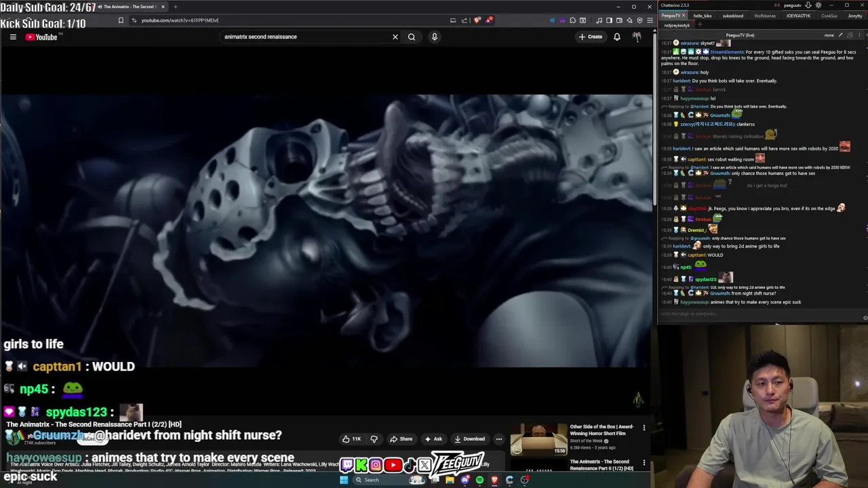Viewport: 868px width, 488px height.
Task: Click the Create button on YouTube
Action: point(591,37)
